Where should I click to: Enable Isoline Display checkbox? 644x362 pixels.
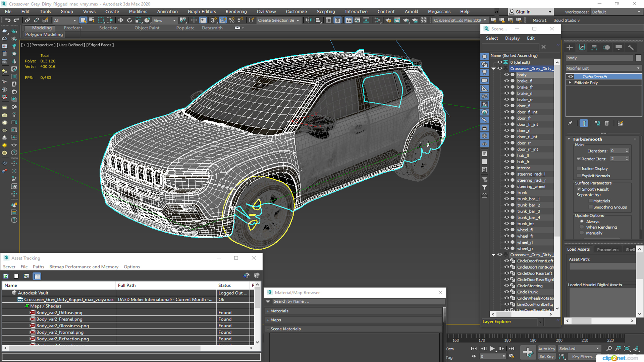tap(579, 169)
